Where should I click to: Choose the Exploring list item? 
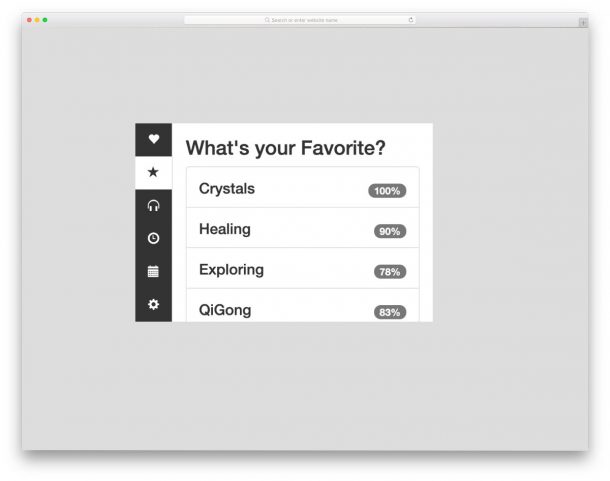pyautogui.click(x=231, y=270)
